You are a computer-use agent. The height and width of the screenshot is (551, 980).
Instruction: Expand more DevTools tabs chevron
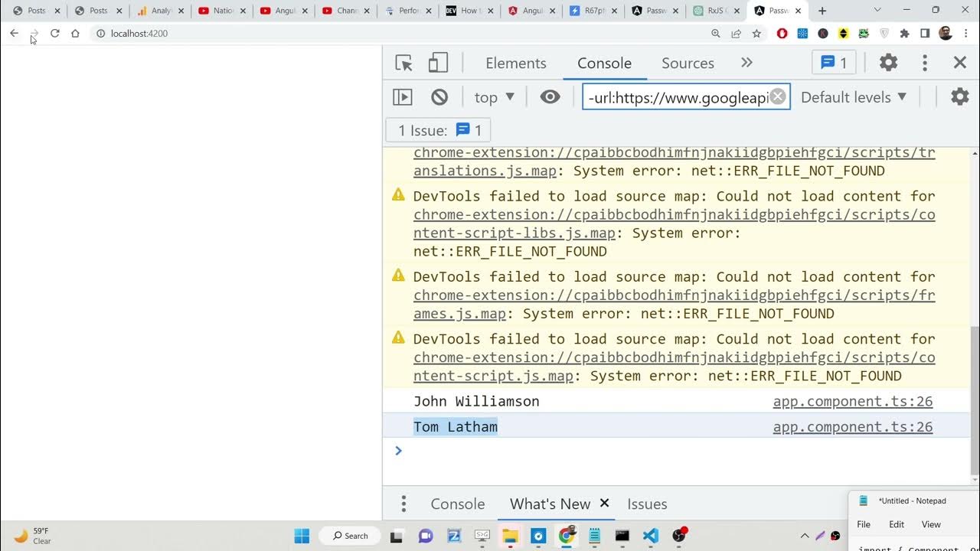[x=746, y=63]
